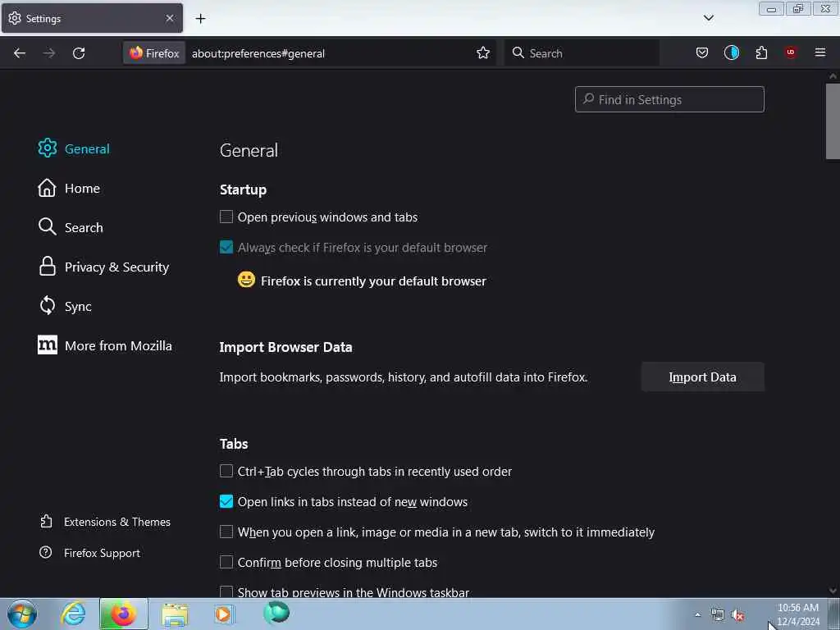This screenshot has width=840, height=630.
Task: Open General settings category
Action: [74, 148]
